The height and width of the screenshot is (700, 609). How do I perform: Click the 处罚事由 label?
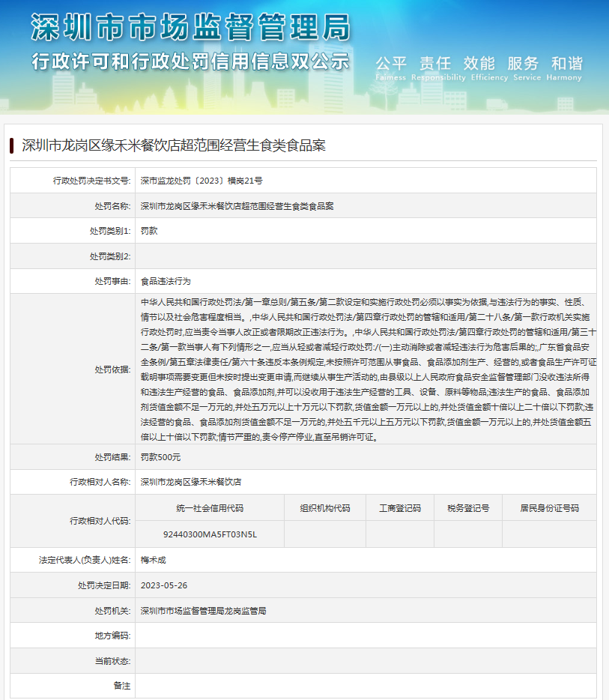pos(112,281)
